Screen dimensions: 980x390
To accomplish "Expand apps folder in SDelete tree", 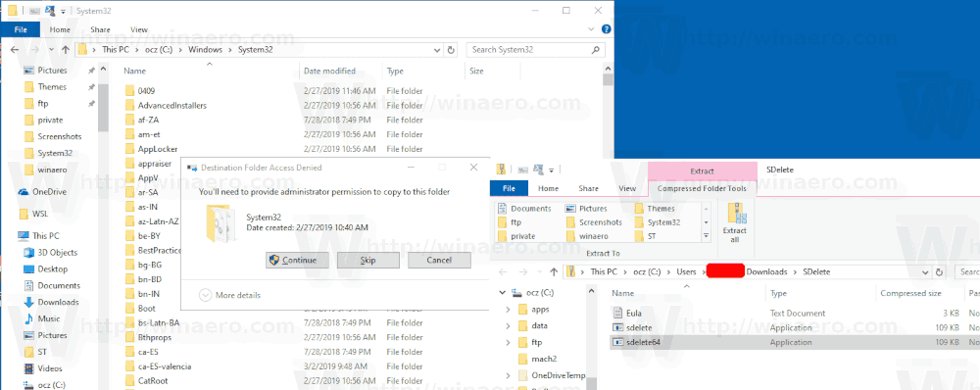I will [x=508, y=310].
